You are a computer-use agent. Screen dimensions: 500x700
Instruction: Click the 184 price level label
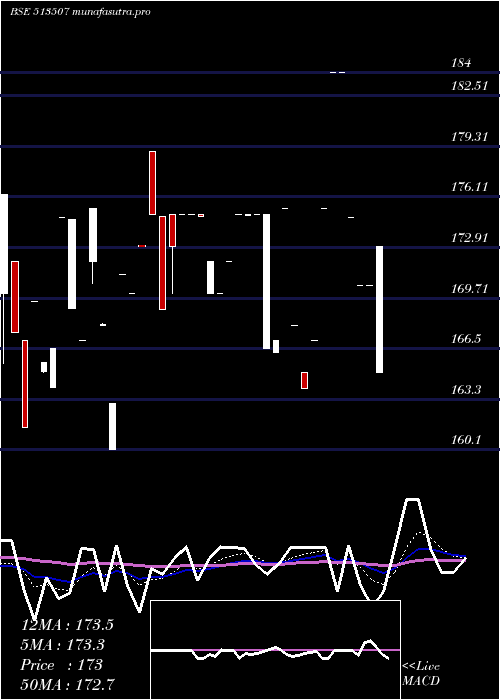(461, 63)
